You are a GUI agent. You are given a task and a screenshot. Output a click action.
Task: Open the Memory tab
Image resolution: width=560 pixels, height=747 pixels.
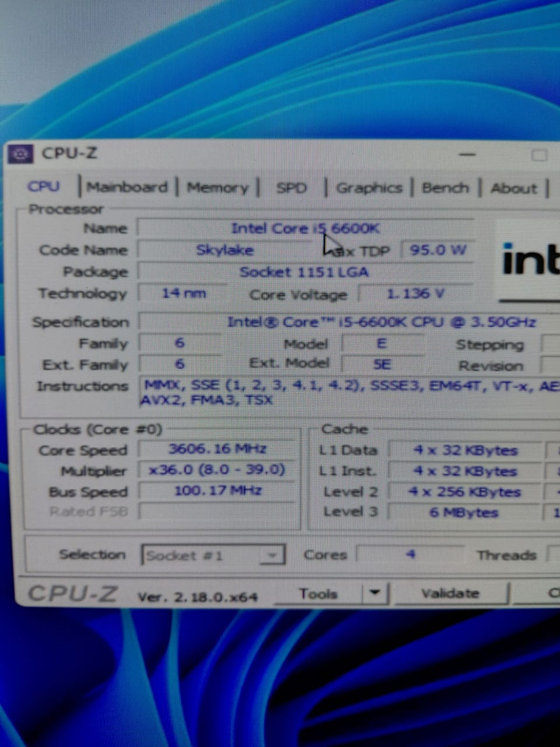(218, 188)
